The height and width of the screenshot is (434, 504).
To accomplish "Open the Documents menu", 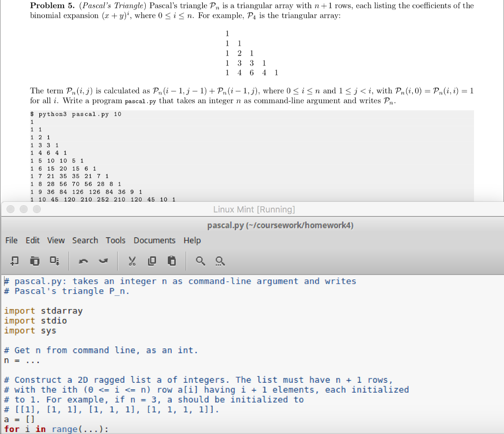I will (155, 240).
